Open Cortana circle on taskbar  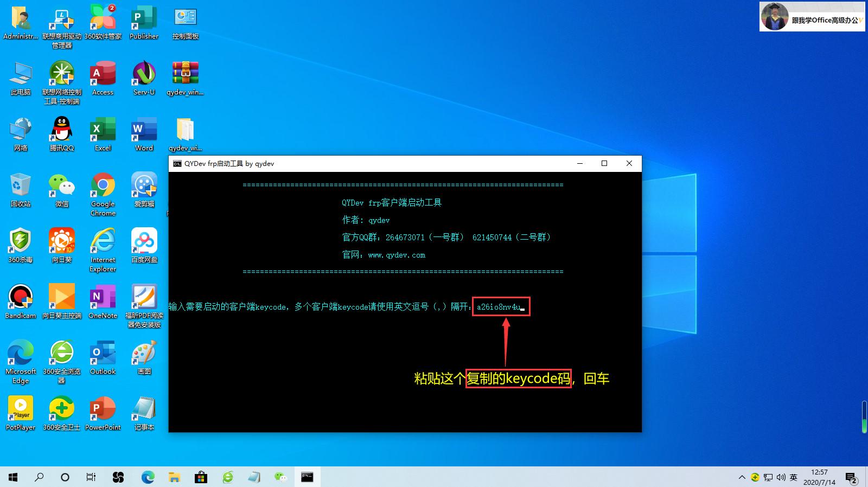[65, 477]
